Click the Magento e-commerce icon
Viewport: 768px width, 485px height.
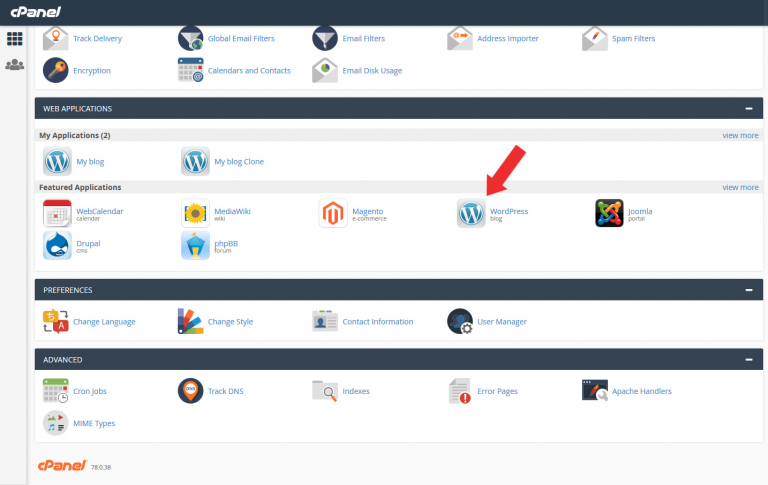click(333, 213)
